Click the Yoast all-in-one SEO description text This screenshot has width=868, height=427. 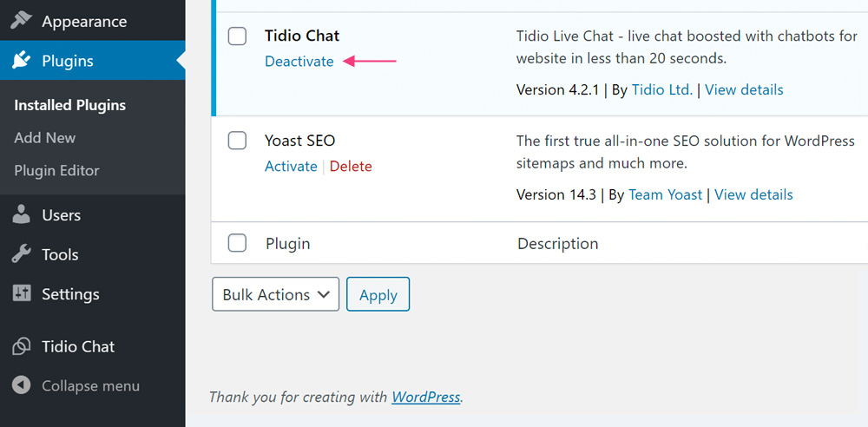(x=686, y=152)
